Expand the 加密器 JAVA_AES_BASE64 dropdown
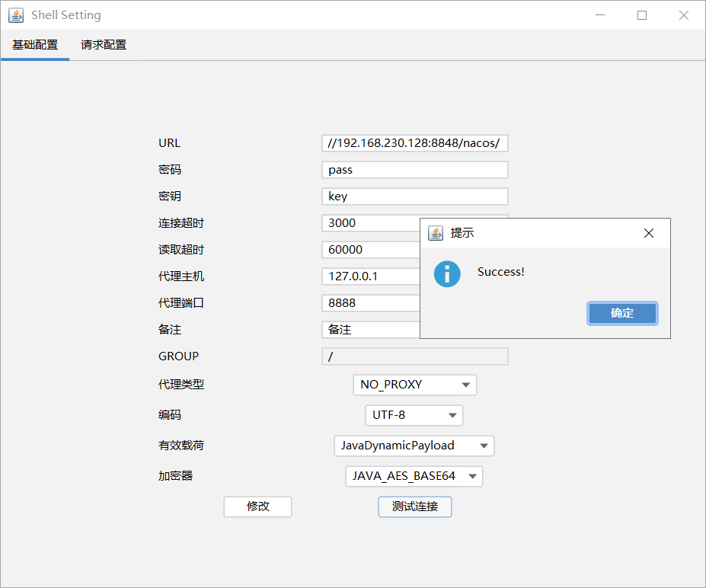Viewport: 706px width, 588px height. click(x=414, y=476)
